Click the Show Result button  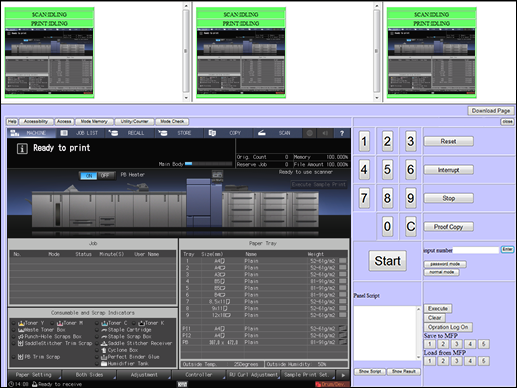[x=403, y=371]
